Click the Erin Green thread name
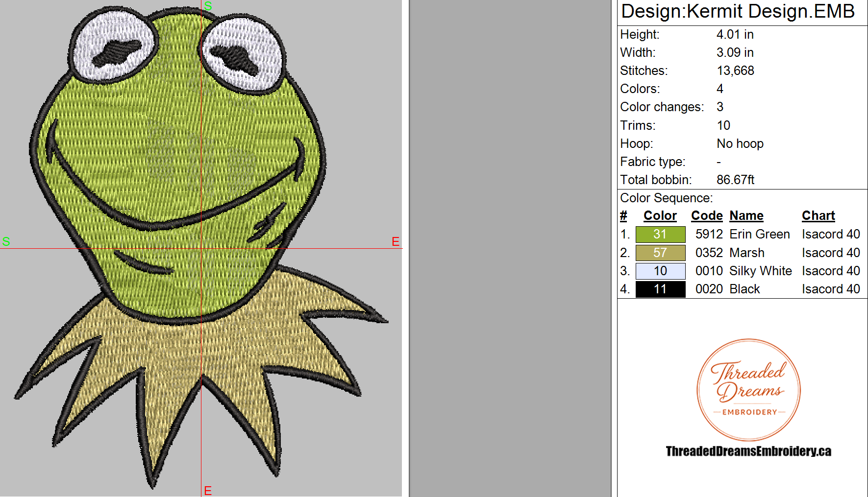Screen dimensions: 868x497 (760, 234)
